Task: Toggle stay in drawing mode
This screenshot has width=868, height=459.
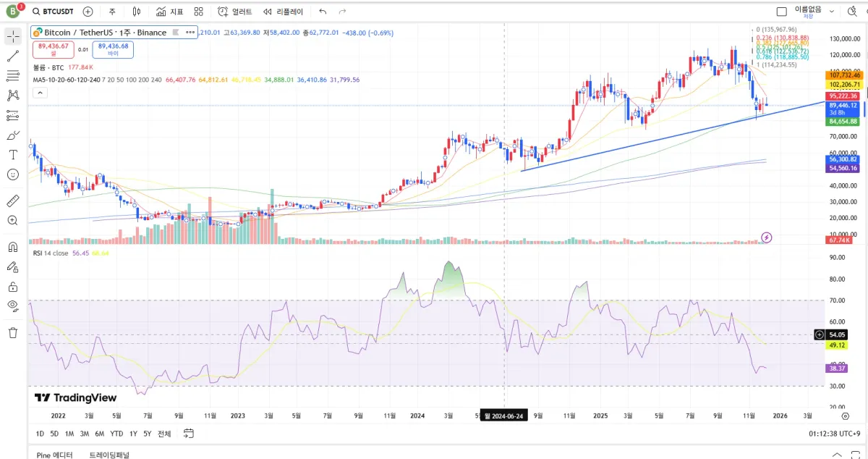Action: click(13, 266)
